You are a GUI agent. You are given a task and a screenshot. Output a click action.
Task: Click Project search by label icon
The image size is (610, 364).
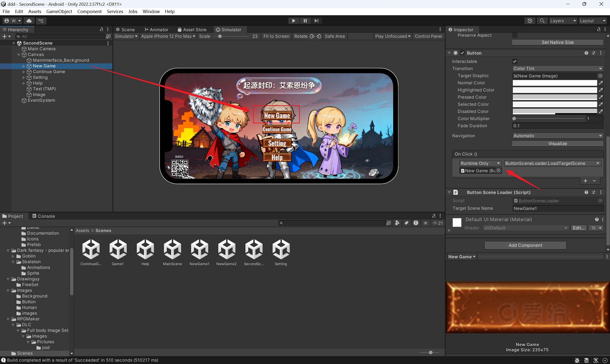click(x=407, y=223)
